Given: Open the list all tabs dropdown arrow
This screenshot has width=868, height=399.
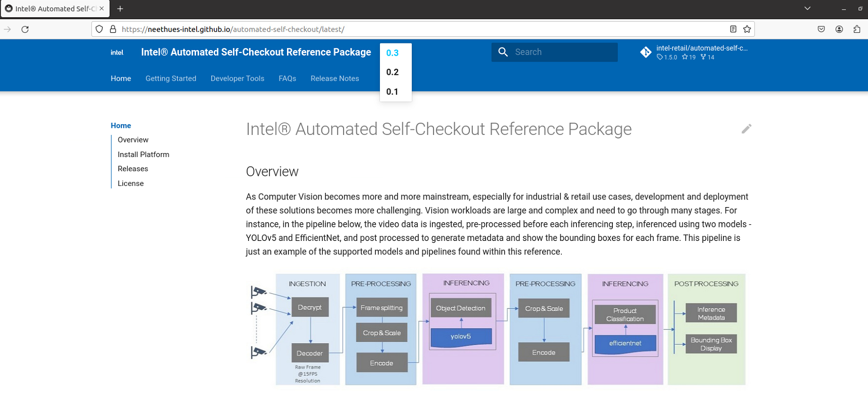Looking at the screenshot, I should click(807, 9).
